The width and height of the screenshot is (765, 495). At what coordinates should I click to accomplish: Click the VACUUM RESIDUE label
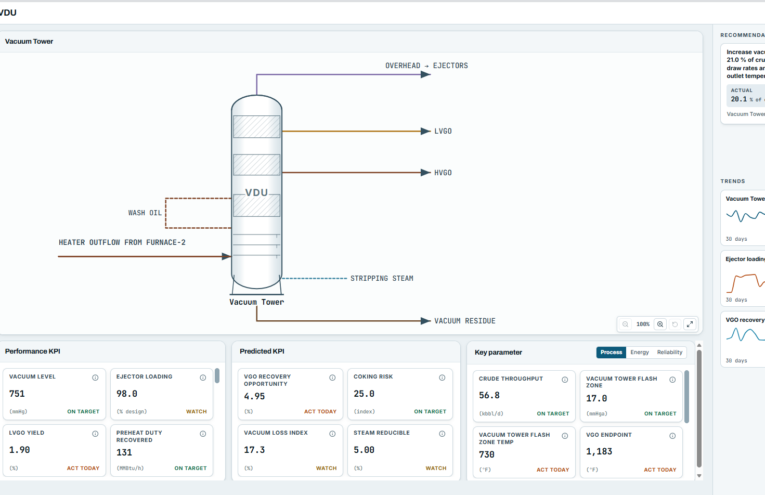[x=464, y=321]
